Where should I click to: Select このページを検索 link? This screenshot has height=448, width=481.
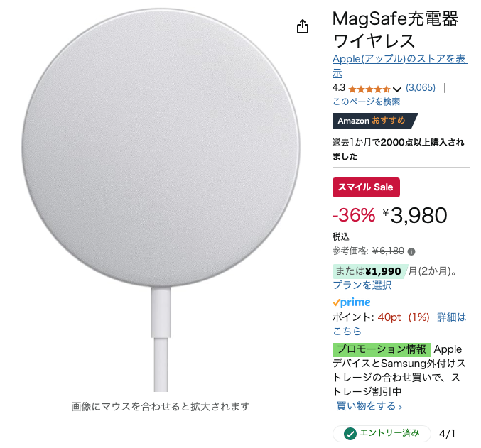367,102
